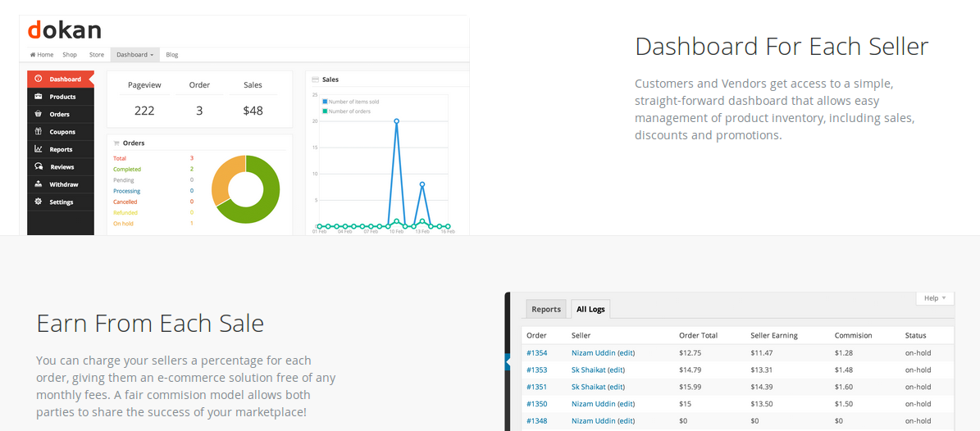Click the dokan logo
The width and height of the screenshot is (980, 431).
(x=64, y=30)
